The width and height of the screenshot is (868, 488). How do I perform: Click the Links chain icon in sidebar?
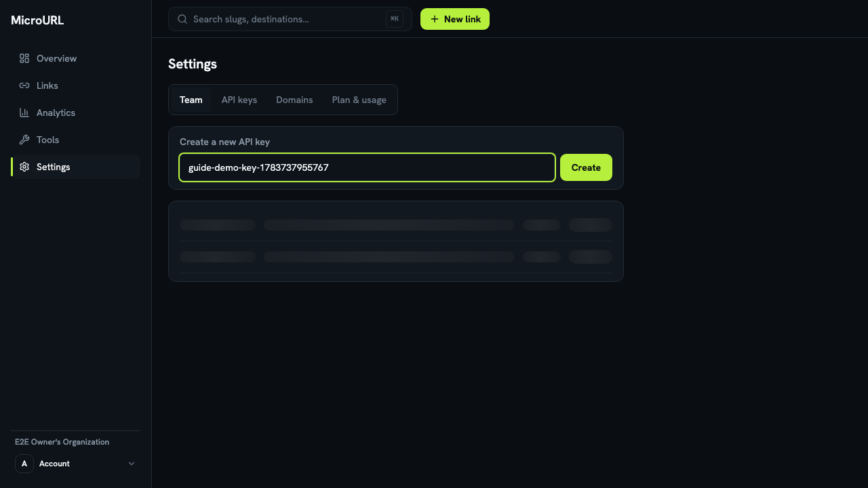[24, 85]
